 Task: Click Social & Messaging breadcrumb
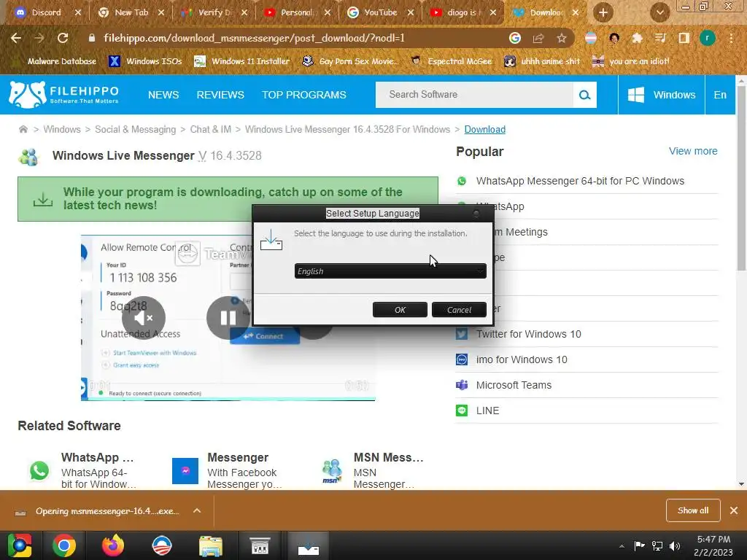(x=135, y=130)
